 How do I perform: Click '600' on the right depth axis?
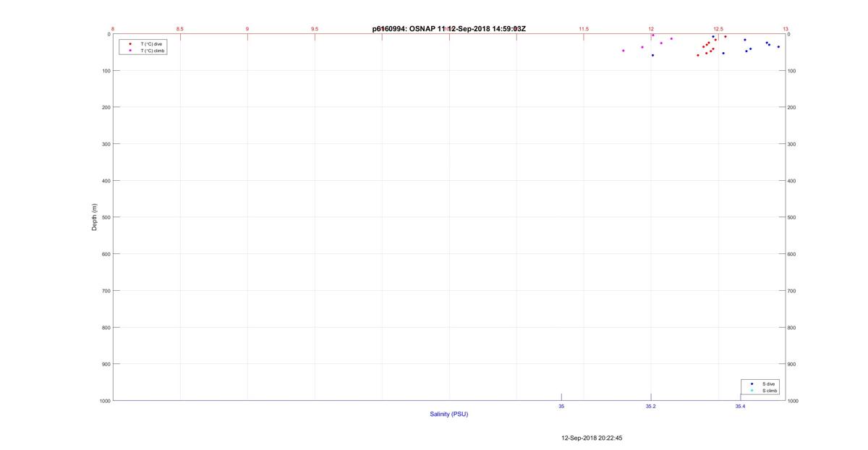(791, 254)
